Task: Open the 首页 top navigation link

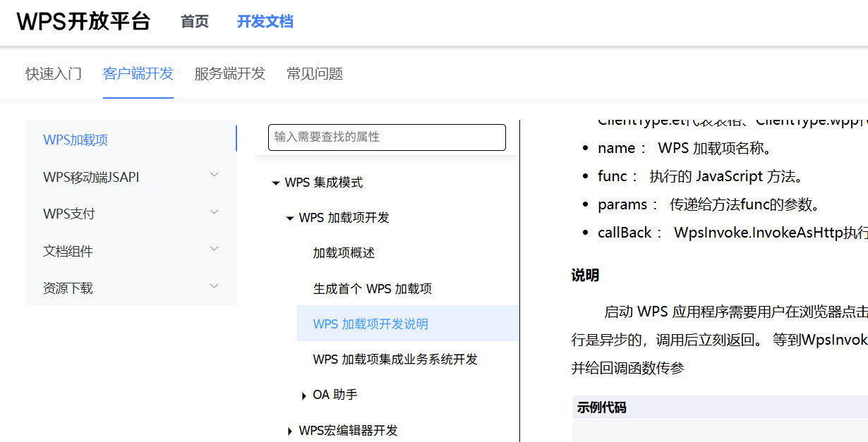Action: 195,22
